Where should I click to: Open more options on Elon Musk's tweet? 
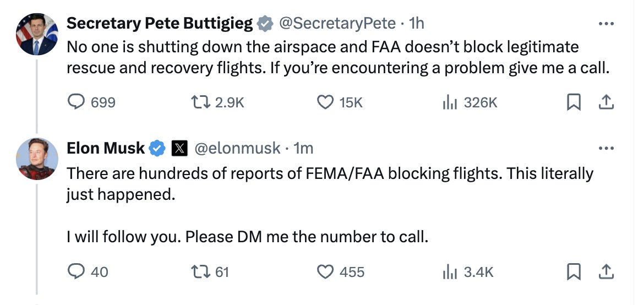click(606, 149)
